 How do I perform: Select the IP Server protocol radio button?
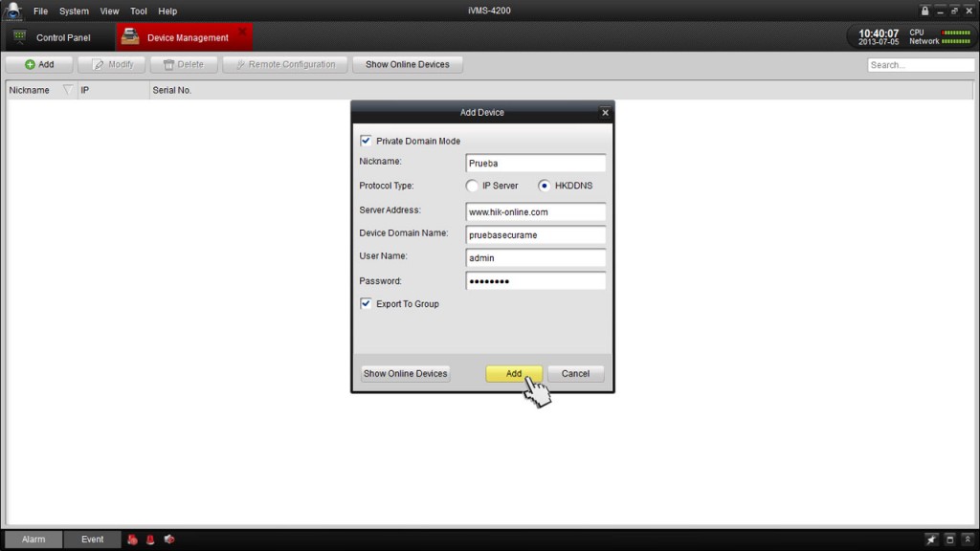(x=472, y=186)
